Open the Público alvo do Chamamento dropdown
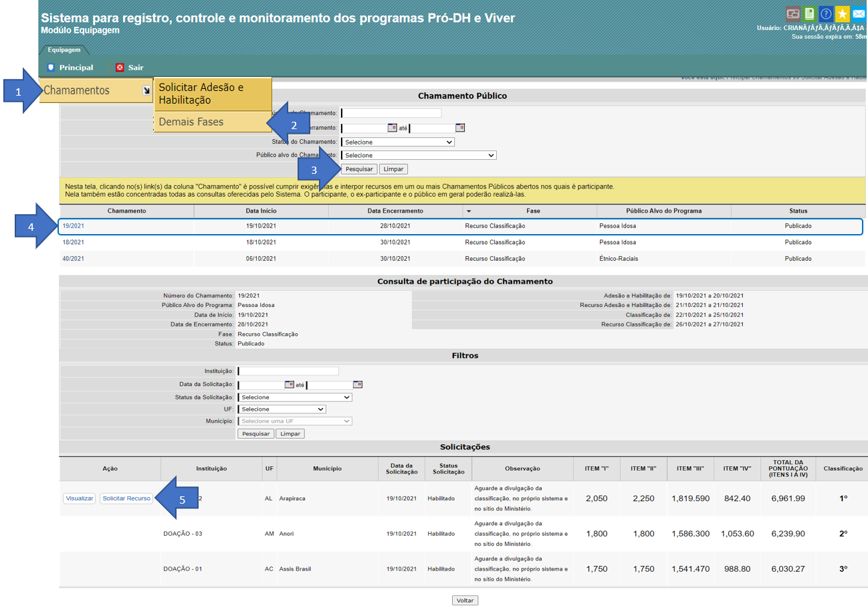The height and width of the screenshot is (608, 868). point(419,155)
